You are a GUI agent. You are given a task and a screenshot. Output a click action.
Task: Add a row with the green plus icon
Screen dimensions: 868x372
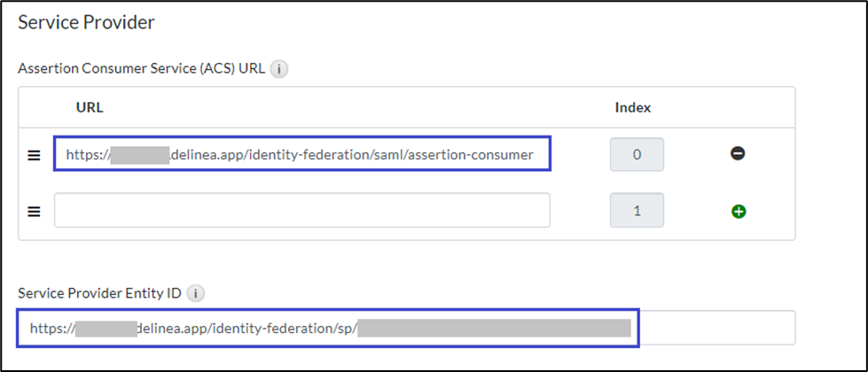737,212
